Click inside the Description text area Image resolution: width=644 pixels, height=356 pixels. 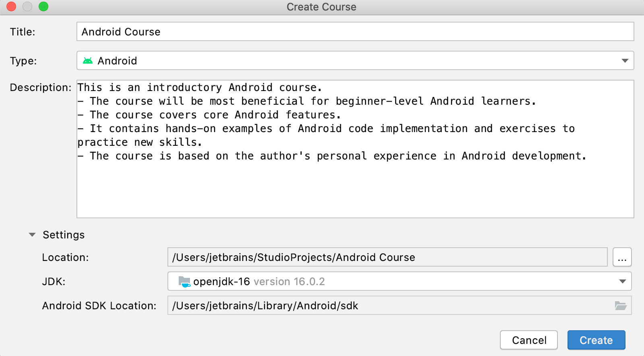click(355, 189)
